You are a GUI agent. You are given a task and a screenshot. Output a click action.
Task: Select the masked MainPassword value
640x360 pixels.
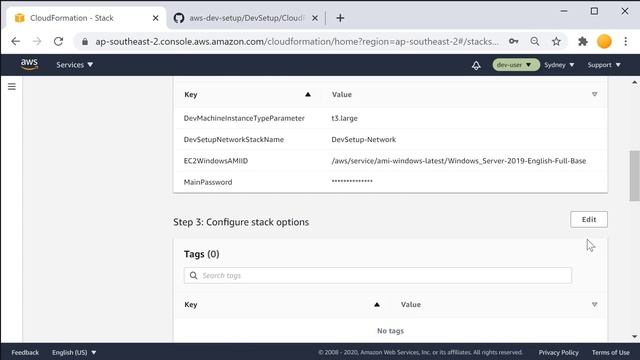(352, 181)
